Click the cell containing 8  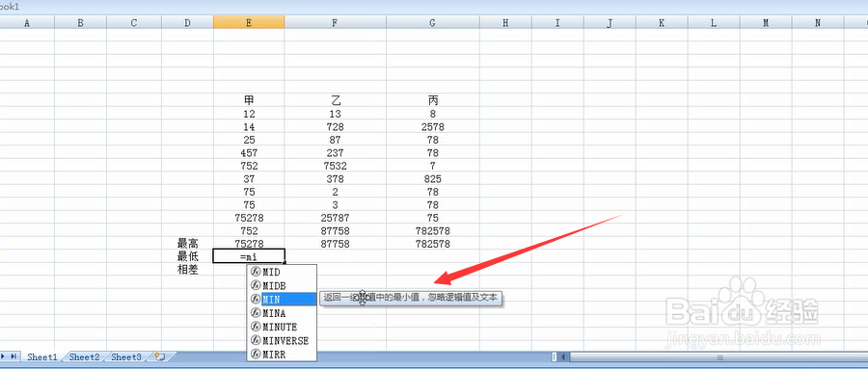point(433,114)
